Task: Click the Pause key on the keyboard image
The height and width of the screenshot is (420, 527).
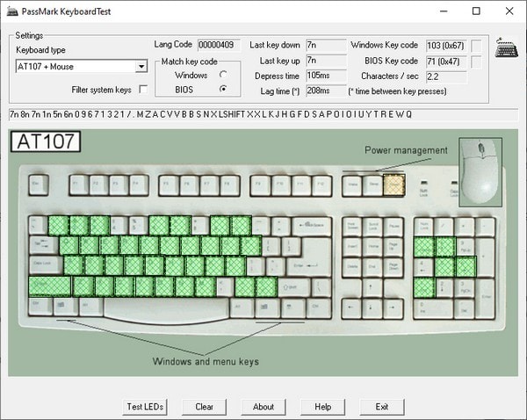Action: tap(393, 227)
